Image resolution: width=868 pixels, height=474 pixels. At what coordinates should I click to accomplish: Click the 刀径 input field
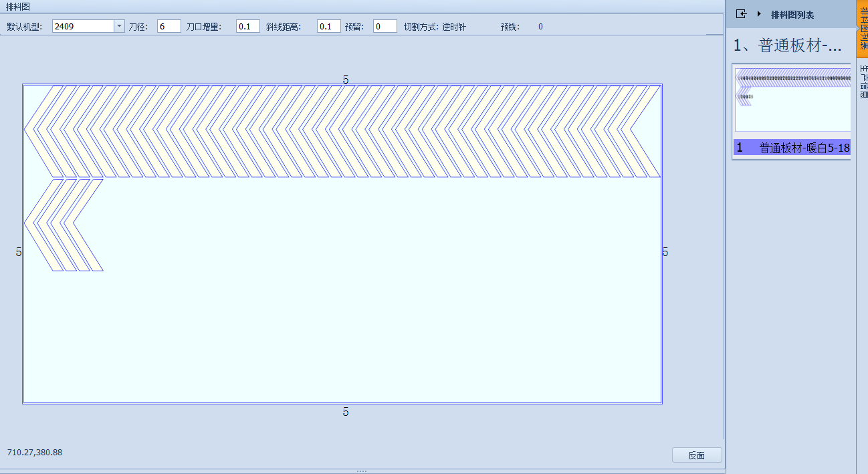point(169,26)
